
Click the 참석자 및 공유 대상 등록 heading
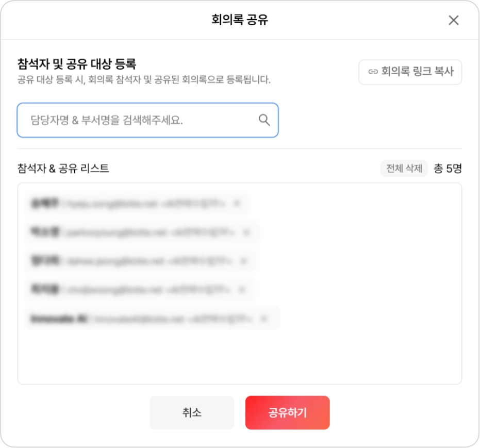(x=76, y=64)
